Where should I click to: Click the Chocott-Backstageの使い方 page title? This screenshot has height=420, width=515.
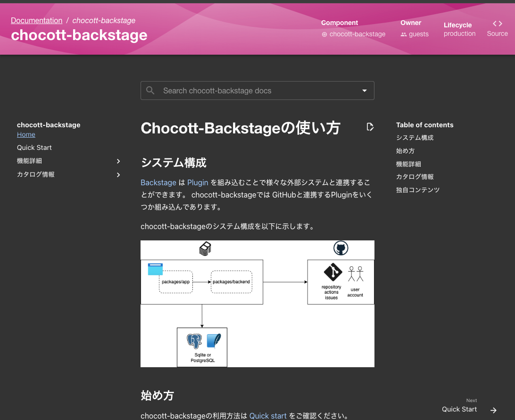pos(241,128)
